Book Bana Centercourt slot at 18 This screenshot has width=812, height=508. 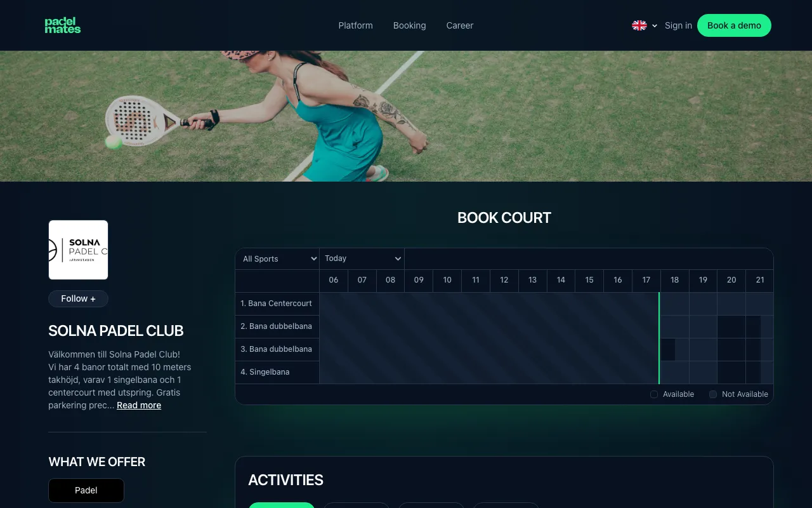coord(674,304)
